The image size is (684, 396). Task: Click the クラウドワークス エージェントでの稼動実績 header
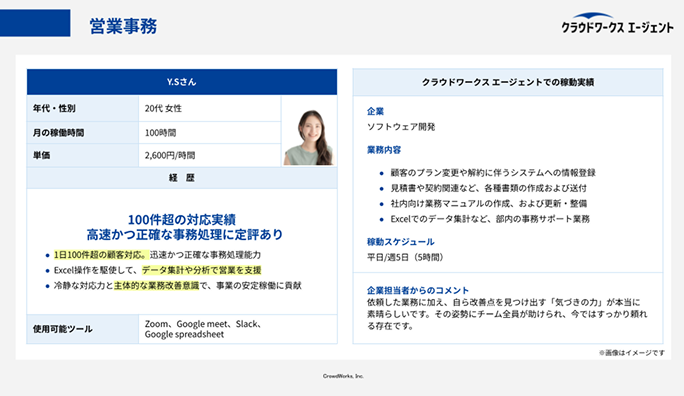click(x=508, y=82)
